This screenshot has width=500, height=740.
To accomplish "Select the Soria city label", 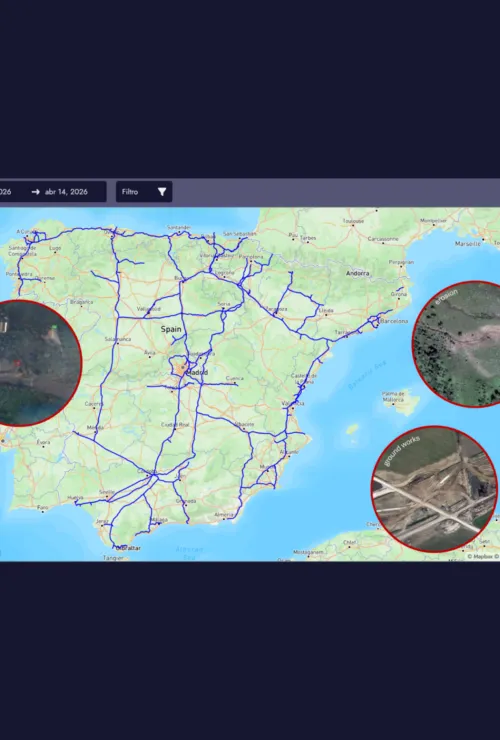I will pos(224,304).
